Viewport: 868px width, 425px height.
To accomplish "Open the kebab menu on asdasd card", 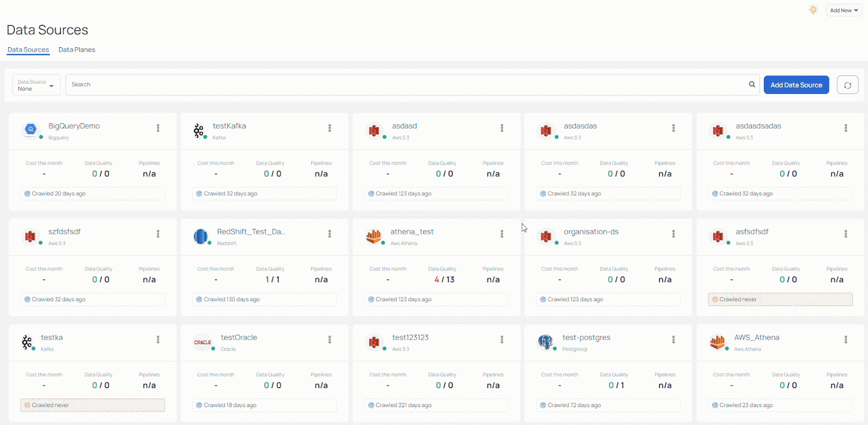I will [x=502, y=128].
